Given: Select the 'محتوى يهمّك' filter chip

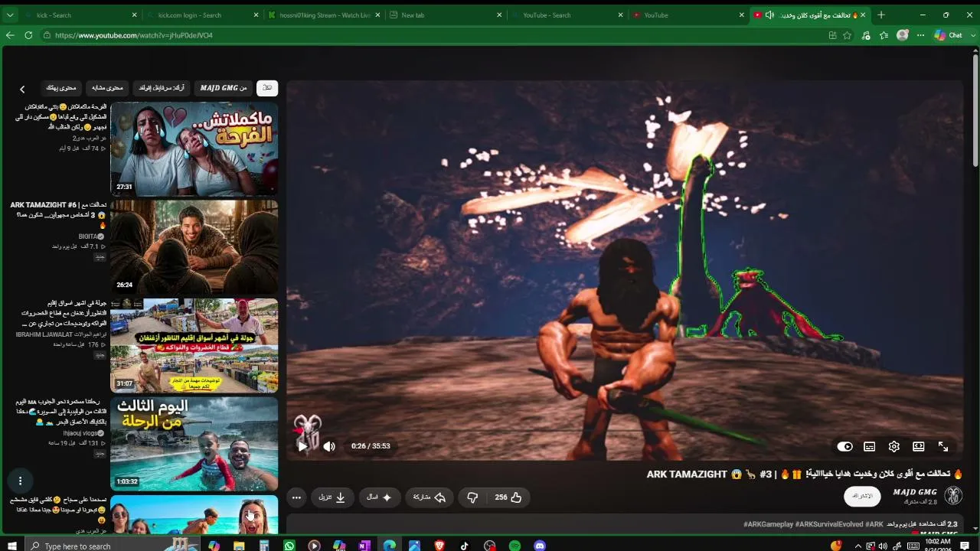Looking at the screenshot, I should (x=61, y=88).
